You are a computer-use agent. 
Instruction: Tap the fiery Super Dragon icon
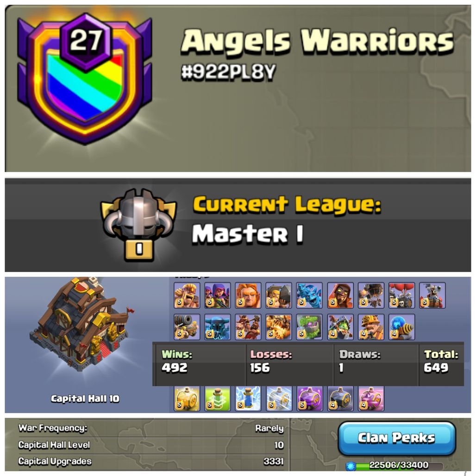click(278, 326)
